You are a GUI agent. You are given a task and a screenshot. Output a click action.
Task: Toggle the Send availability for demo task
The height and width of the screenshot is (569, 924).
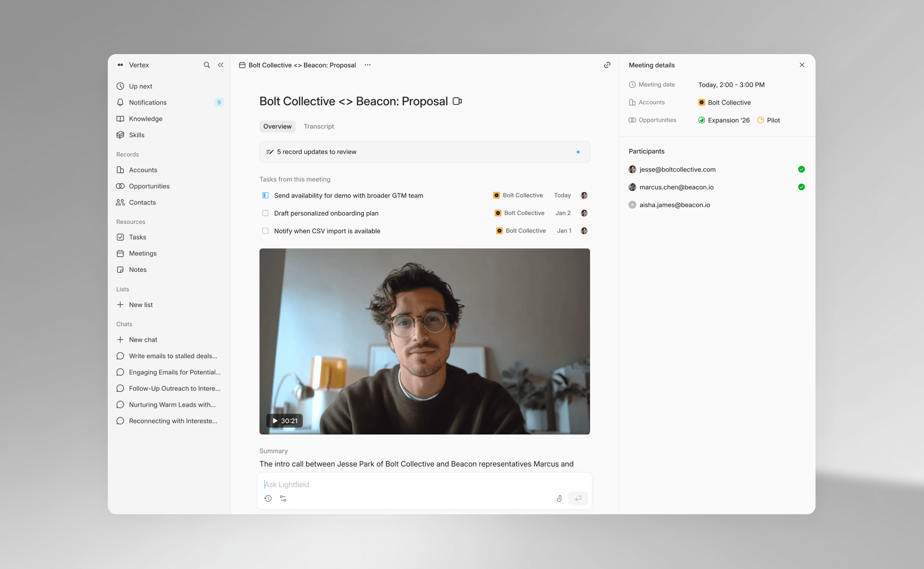tap(266, 195)
